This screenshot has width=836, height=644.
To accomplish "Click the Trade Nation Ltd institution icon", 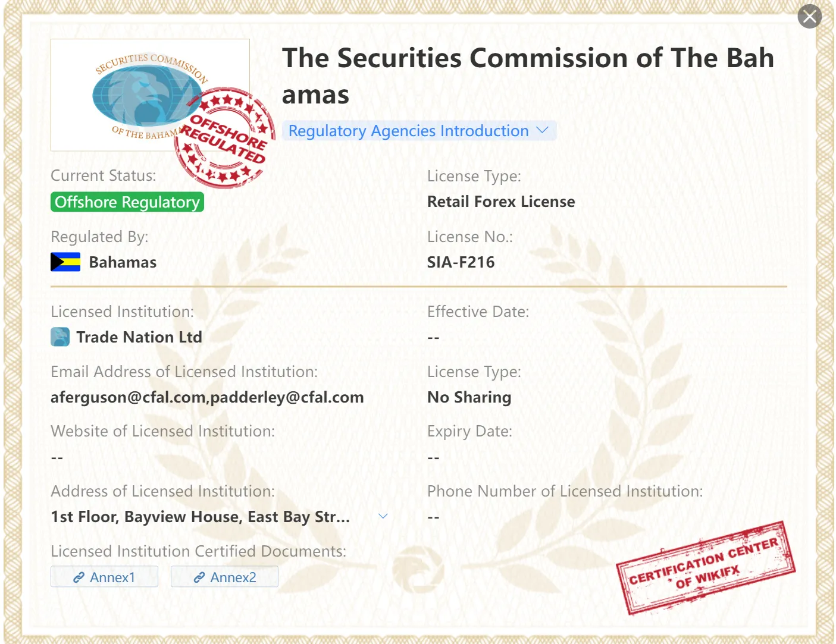I will pyautogui.click(x=60, y=337).
